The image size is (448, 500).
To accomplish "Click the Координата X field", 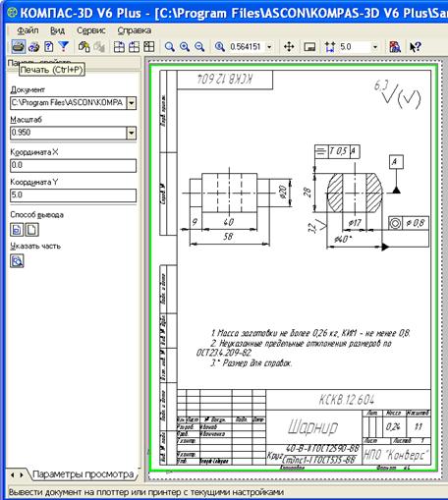I will click(x=74, y=165).
